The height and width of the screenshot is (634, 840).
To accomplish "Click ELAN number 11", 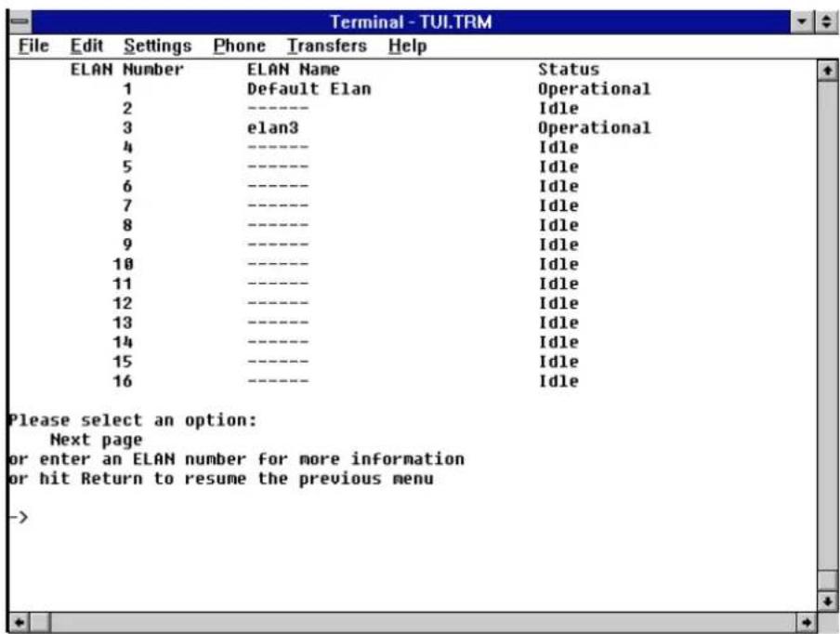I will coord(123,284).
